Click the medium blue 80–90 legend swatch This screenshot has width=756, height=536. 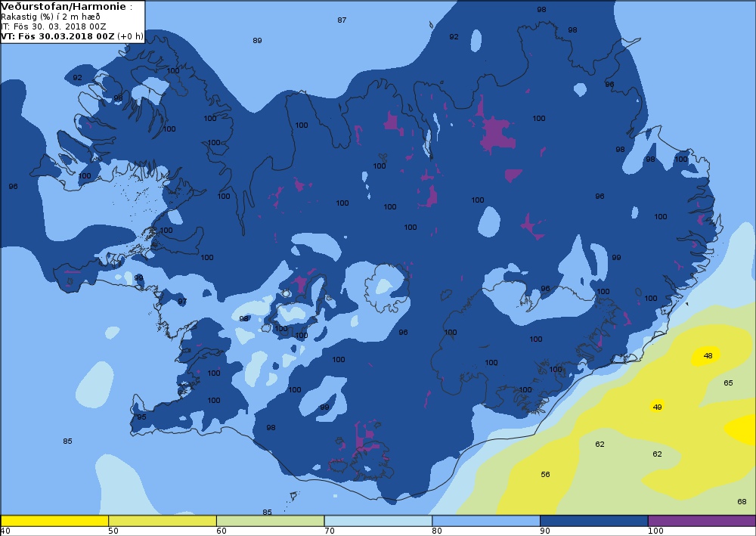click(486, 521)
